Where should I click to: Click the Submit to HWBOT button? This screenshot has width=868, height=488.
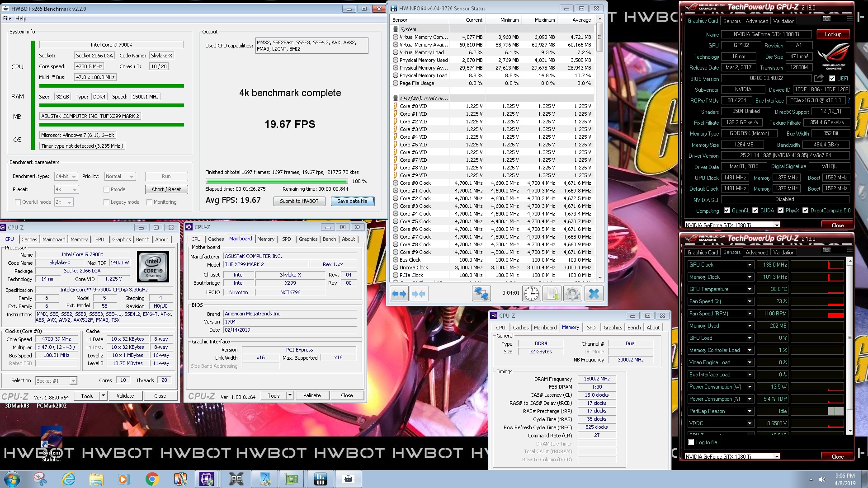click(x=299, y=201)
